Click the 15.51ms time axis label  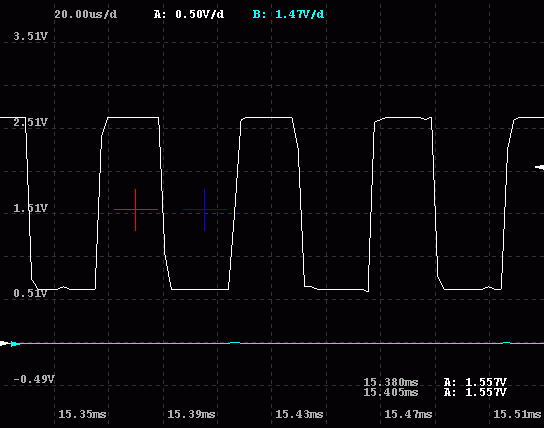517,414
